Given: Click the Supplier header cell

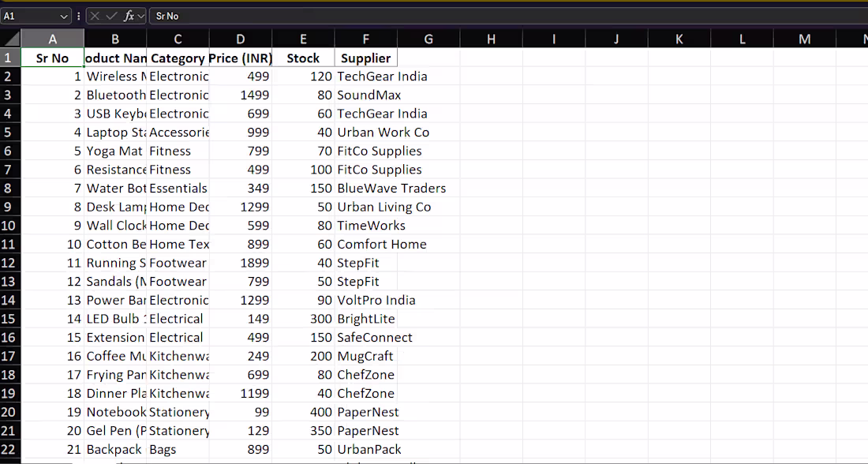Looking at the screenshot, I should [366, 58].
